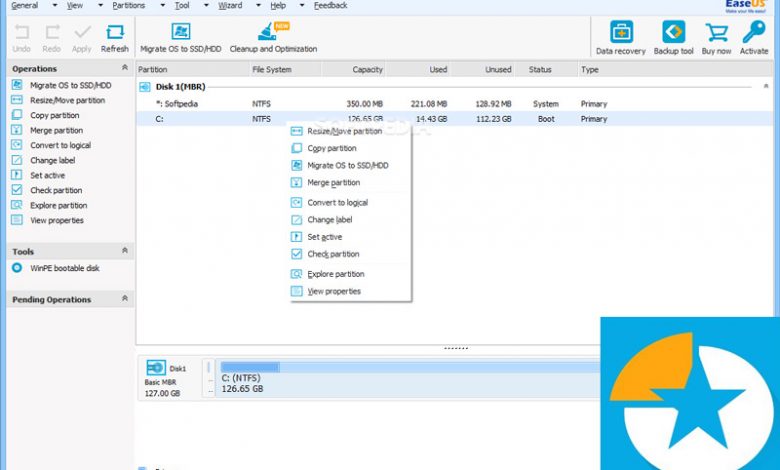Image resolution: width=780 pixels, height=470 pixels.
Task: Sort by the Status column header
Action: [546, 70]
